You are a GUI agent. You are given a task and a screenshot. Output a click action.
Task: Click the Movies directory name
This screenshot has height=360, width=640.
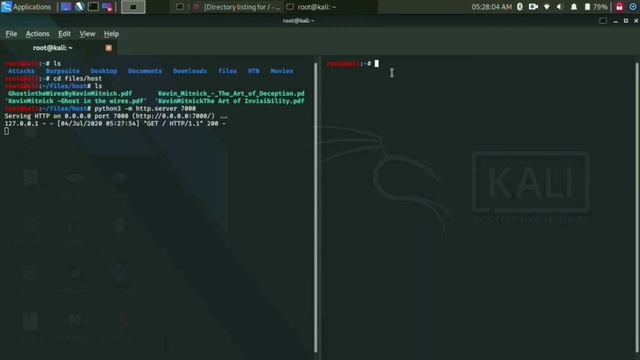pyautogui.click(x=282, y=71)
